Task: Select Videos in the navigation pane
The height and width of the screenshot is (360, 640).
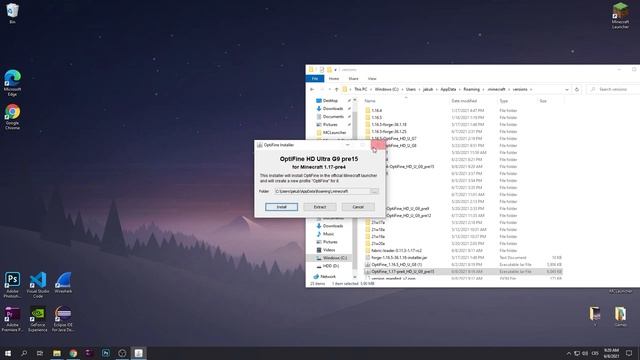Action: click(329, 250)
